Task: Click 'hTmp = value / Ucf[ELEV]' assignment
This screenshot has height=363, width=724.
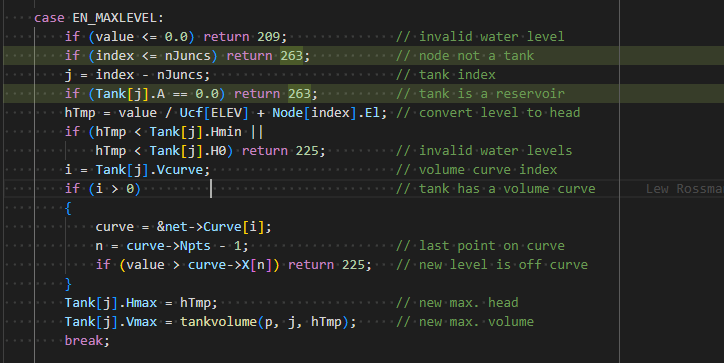Action: click(157, 113)
